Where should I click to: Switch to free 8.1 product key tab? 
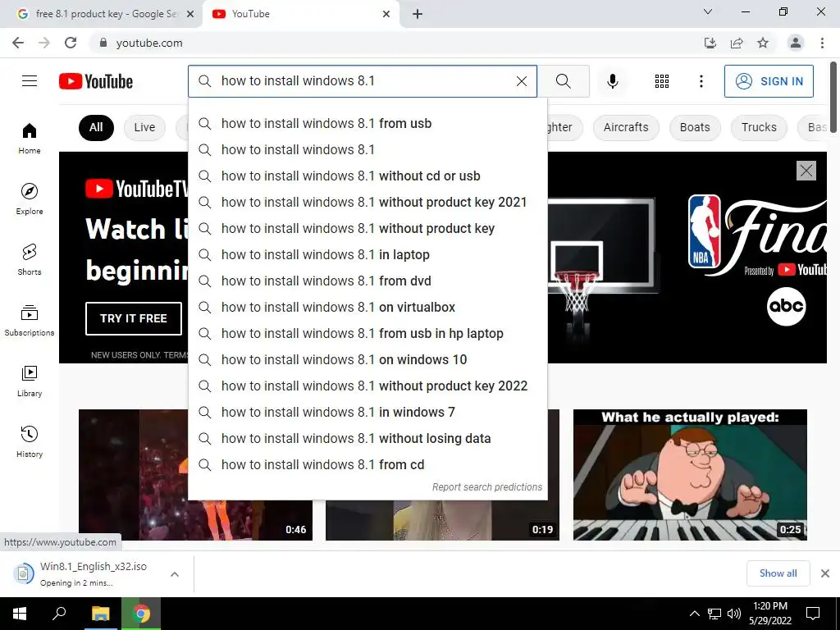point(101,14)
